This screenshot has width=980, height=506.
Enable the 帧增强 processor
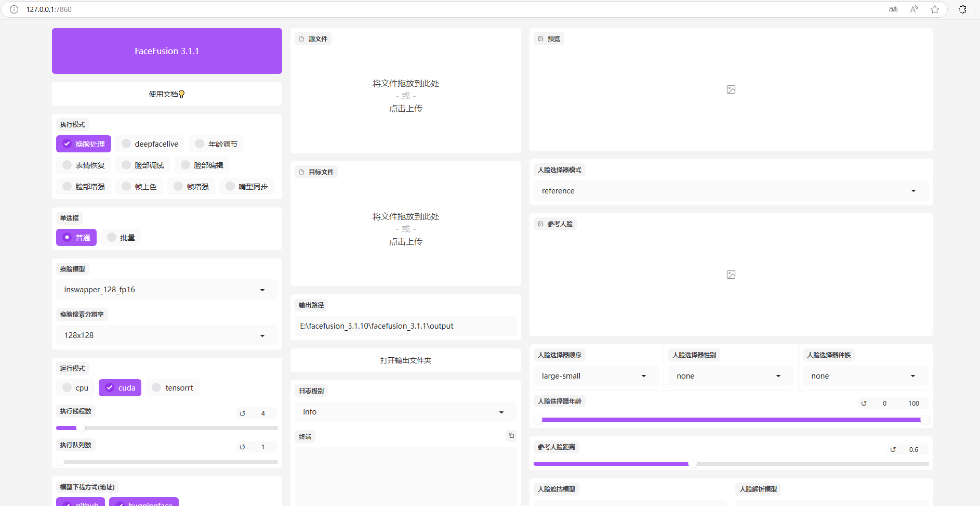pos(191,187)
